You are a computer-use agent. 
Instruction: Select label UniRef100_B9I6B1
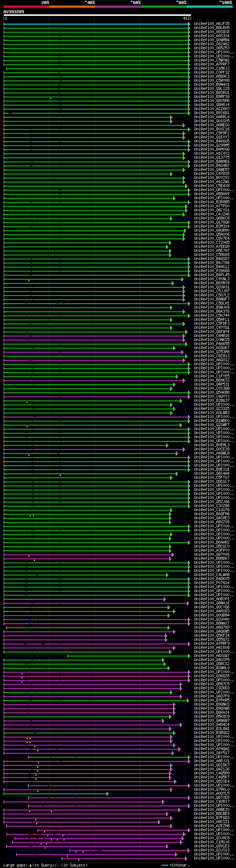pos(212,113)
